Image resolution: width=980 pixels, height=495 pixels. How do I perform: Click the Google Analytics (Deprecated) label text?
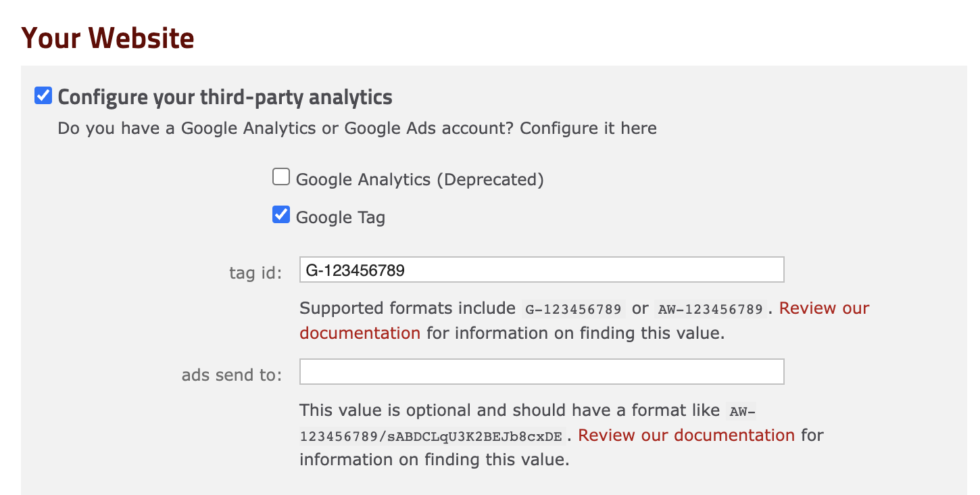[420, 179]
